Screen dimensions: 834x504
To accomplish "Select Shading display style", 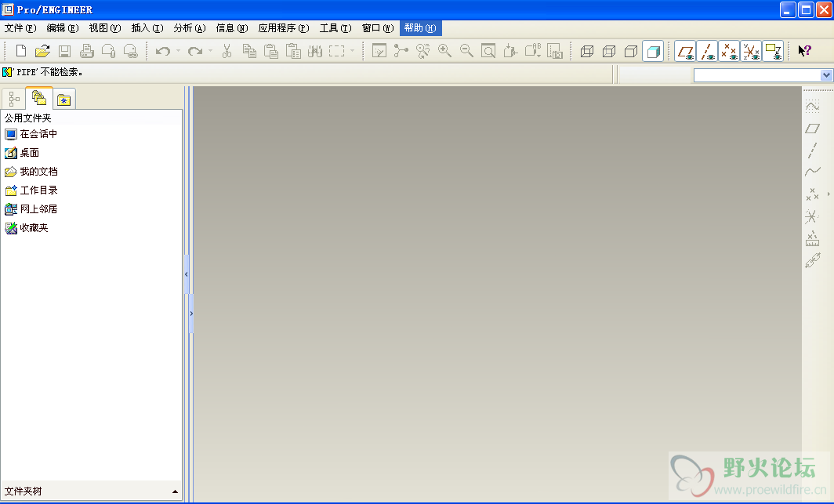I will pos(653,51).
